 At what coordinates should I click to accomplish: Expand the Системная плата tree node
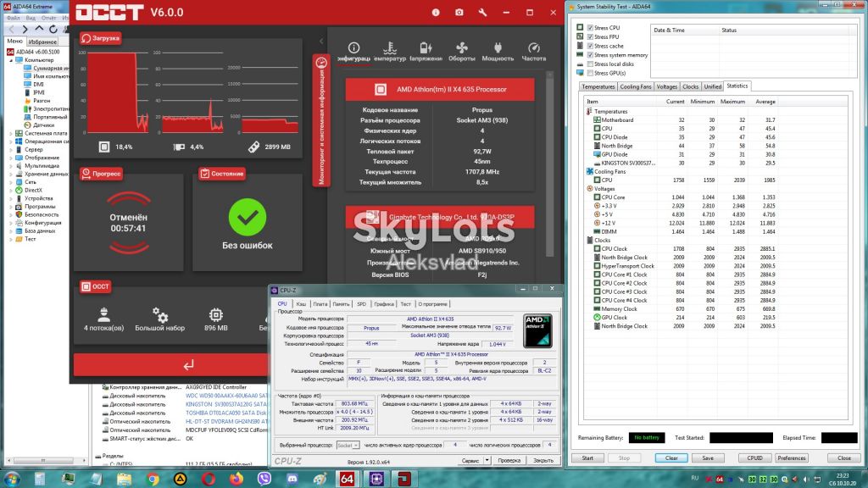pos(10,133)
